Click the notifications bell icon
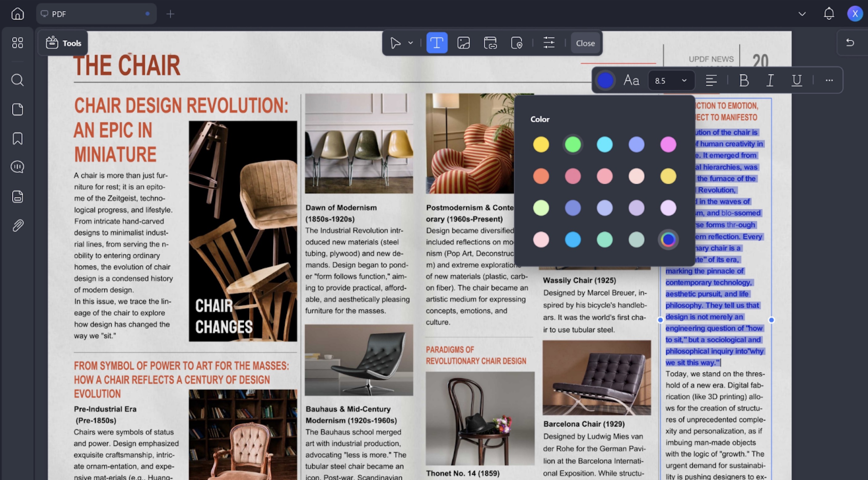The height and width of the screenshot is (480, 868). [x=829, y=14]
